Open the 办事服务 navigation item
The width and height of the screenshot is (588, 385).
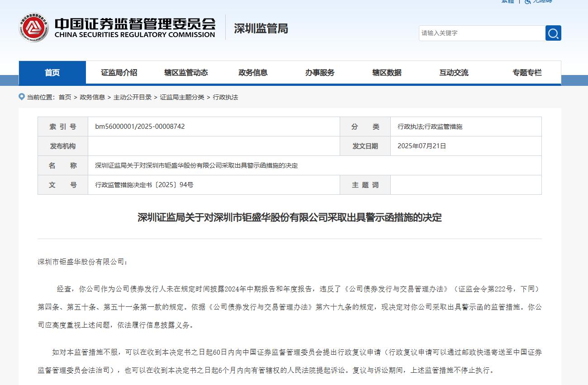coord(320,72)
